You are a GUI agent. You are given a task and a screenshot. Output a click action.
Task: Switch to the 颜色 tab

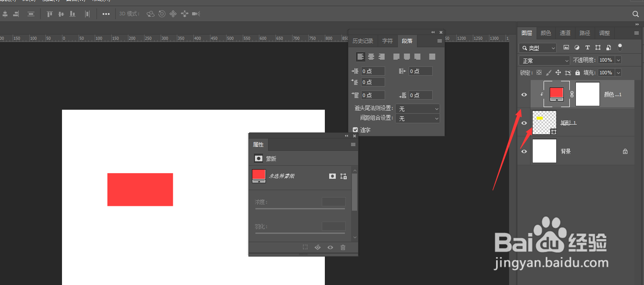546,33
